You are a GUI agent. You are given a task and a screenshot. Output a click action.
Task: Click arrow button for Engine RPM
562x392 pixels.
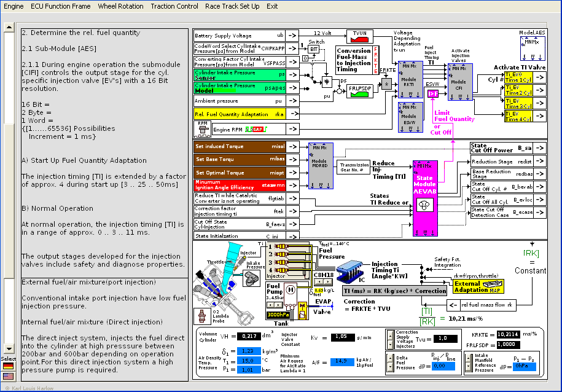(x=292, y=129)
